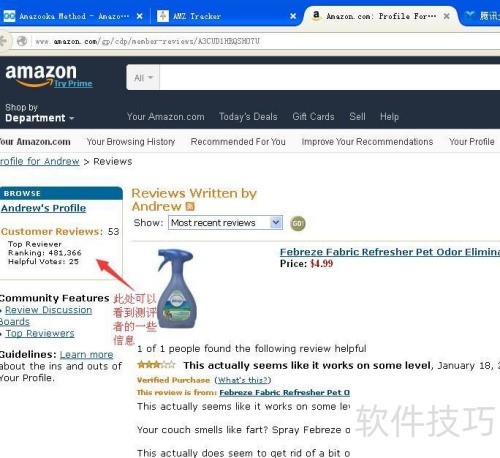Click the Amazon logo
Screen dimensions: 500x458
pyautogui.click(x=41, y=74)
